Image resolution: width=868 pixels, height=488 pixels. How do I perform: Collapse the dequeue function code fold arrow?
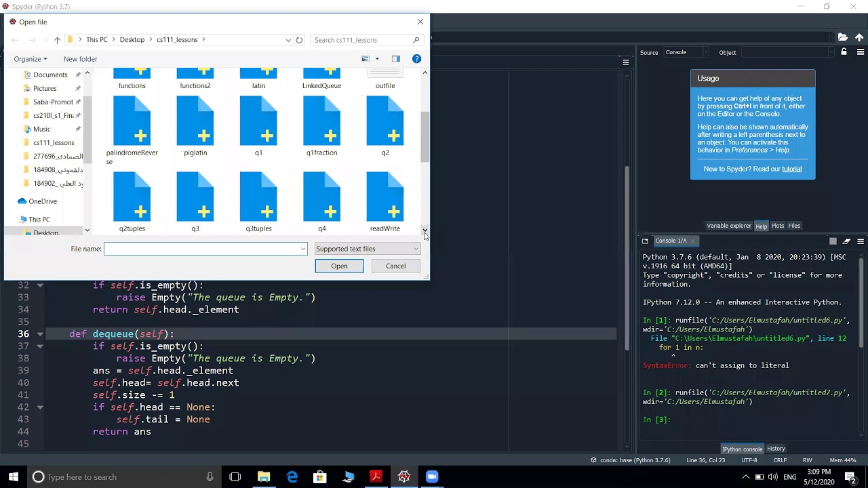coord(40,334)
